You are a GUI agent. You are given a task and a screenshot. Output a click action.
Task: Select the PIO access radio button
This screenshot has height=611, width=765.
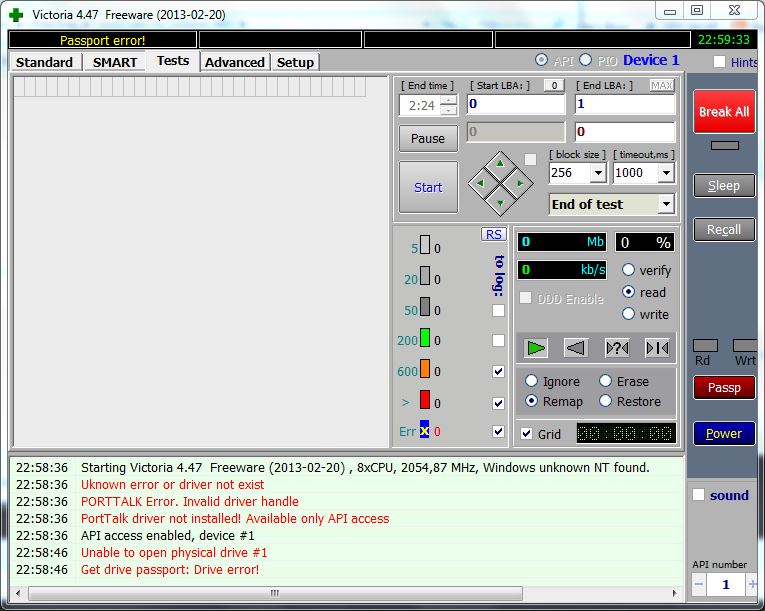pyautogui.click(x=585, y=60)
